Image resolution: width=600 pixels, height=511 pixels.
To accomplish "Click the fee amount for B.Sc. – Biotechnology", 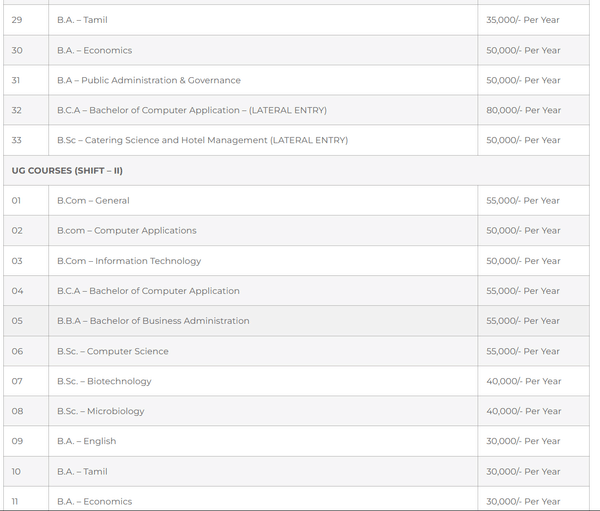I will click(x=523, y=381).
